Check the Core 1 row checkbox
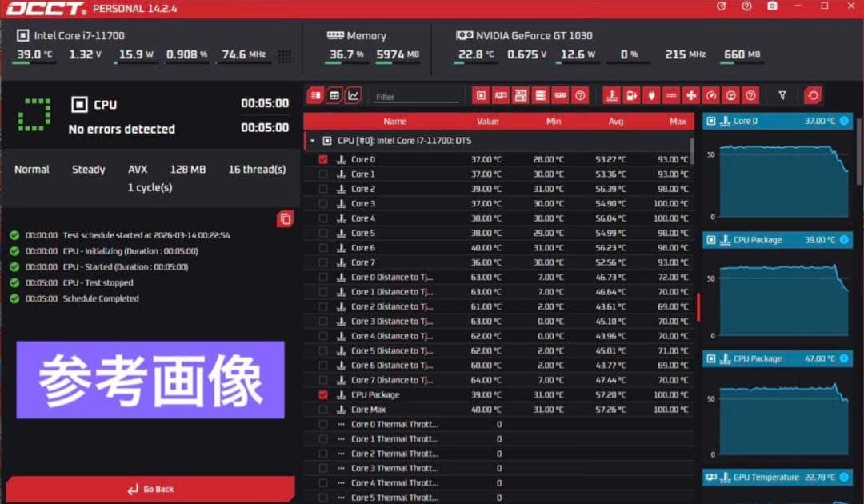The height and width of the screenshot is (504, 864). (x=323, y=174)
